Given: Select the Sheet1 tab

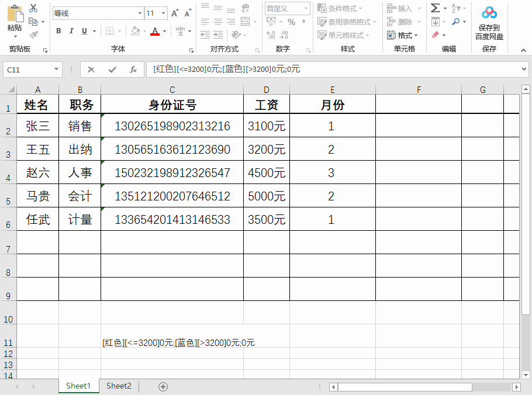Looking at the screenshot, I should point(78,386).
